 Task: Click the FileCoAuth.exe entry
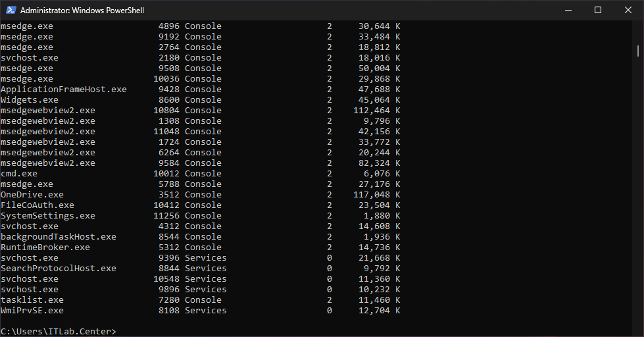(37, 205)
